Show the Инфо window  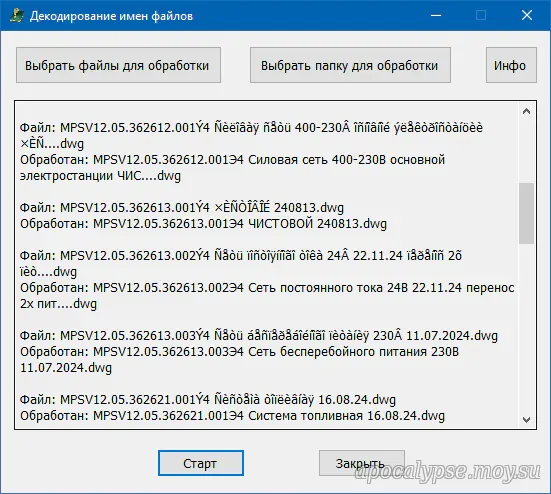pos(511,65)
